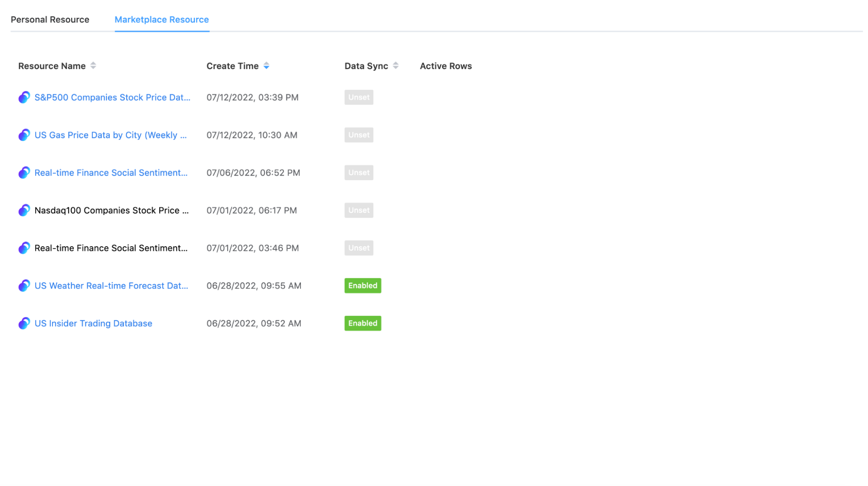
Task: Click the Enabled badge for US Weather Forecast
Action: coord(363,286)
